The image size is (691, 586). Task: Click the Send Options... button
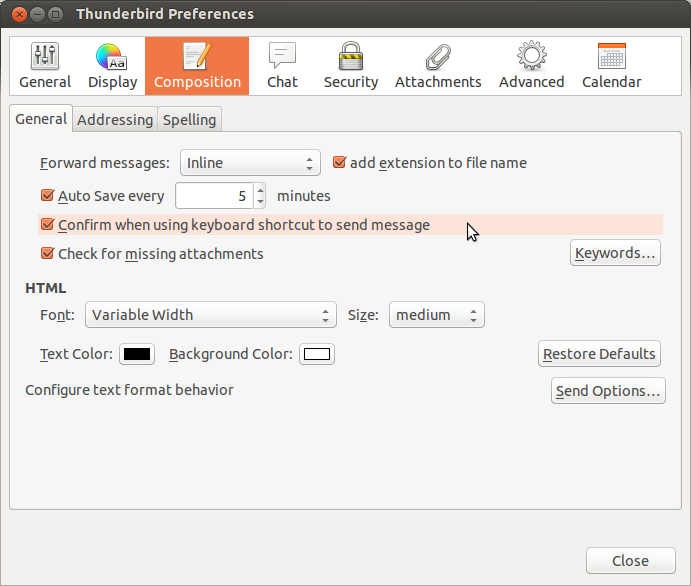(x=608, y=391)
